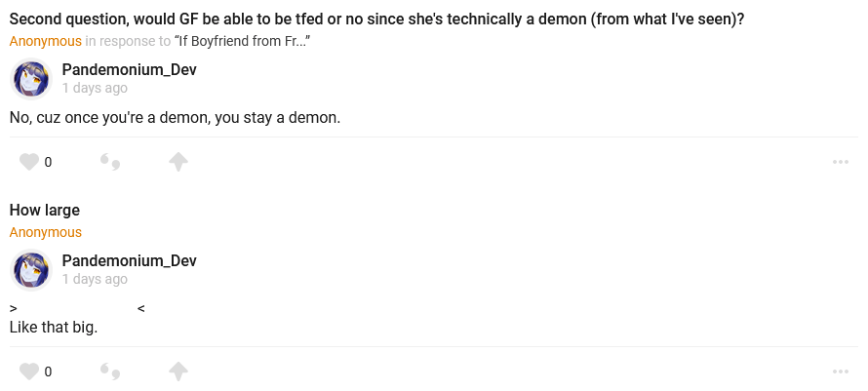Click share arrow on the demon answer
Screen dimensions: 868x391
point(178,162)
